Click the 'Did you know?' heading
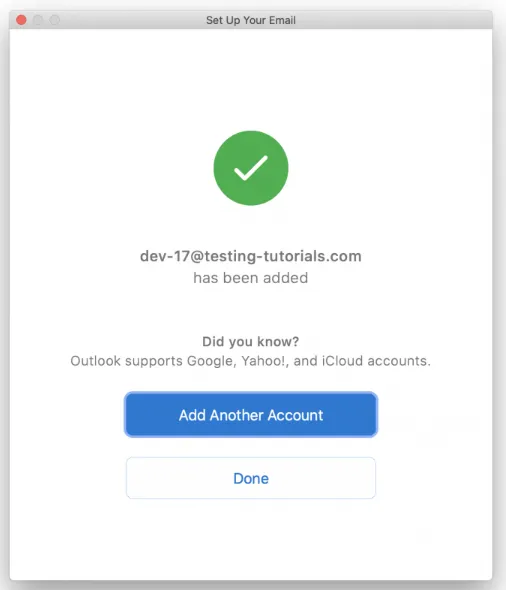The width and height of the screenshot is (506, 590). pyautogui.click(x=251, y=342)
